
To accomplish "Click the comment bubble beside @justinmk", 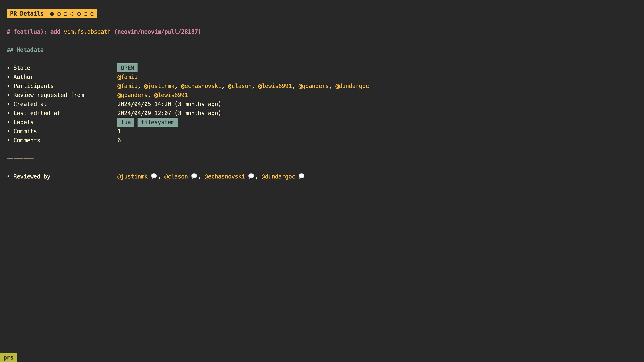I will (154, 176).
